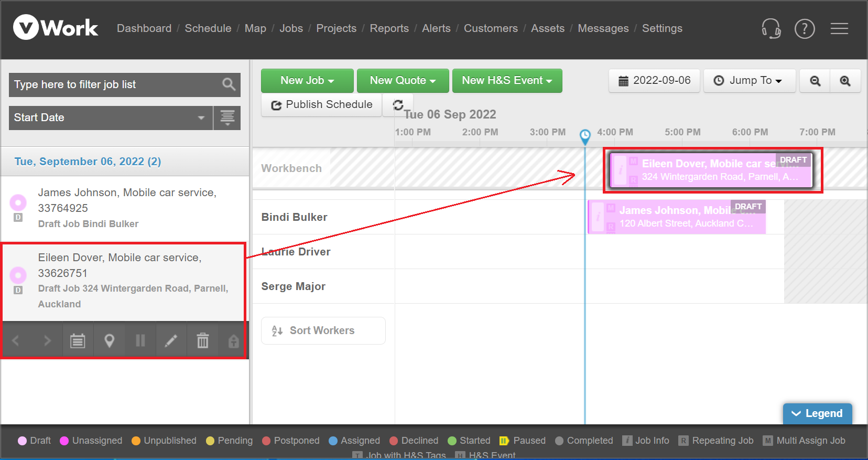Screen dimensions: 868x460
Task: Select the Serge Major worker row label
Action: tap(293, 286)
